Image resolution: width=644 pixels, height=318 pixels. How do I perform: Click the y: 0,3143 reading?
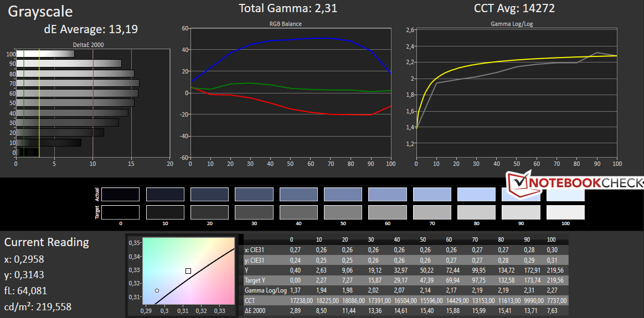(24, 275)
